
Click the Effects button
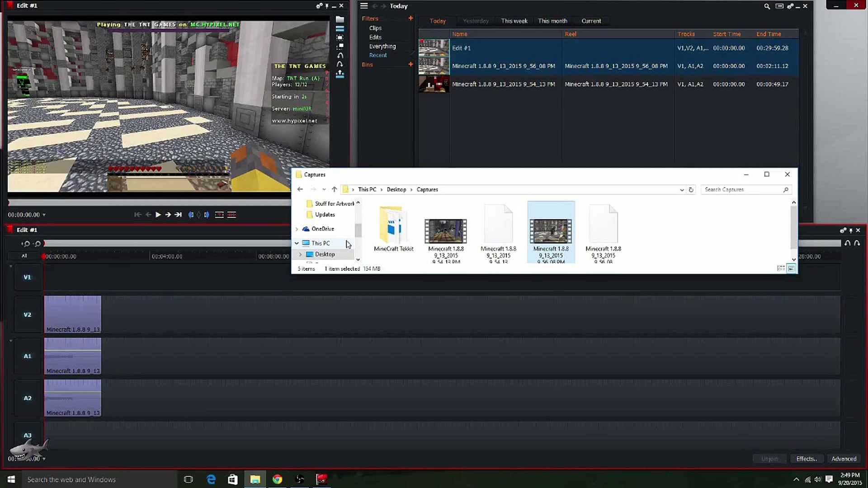coord(806,459)
